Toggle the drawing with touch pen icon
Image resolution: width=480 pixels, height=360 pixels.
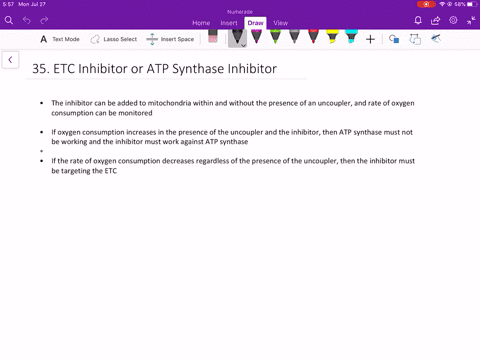point(436,39)
